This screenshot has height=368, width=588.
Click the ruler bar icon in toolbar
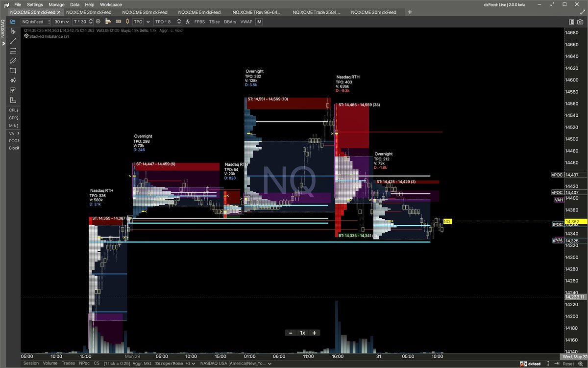click(119, 22)
